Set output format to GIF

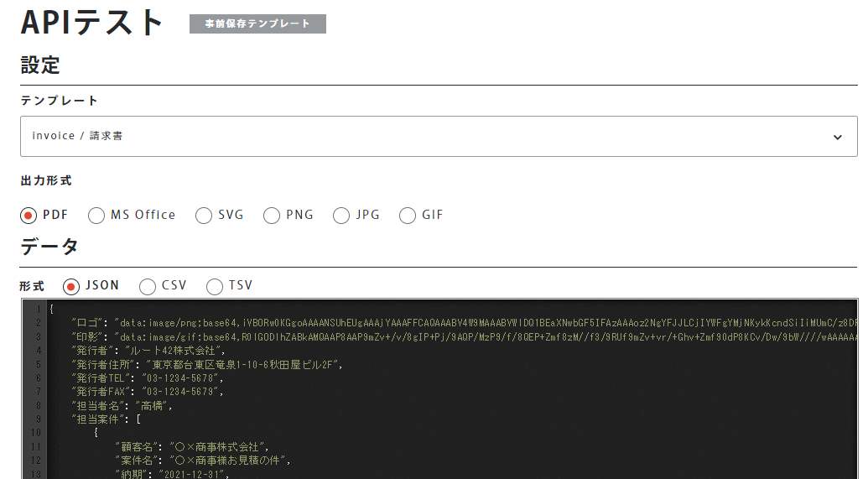pos(408,216)
